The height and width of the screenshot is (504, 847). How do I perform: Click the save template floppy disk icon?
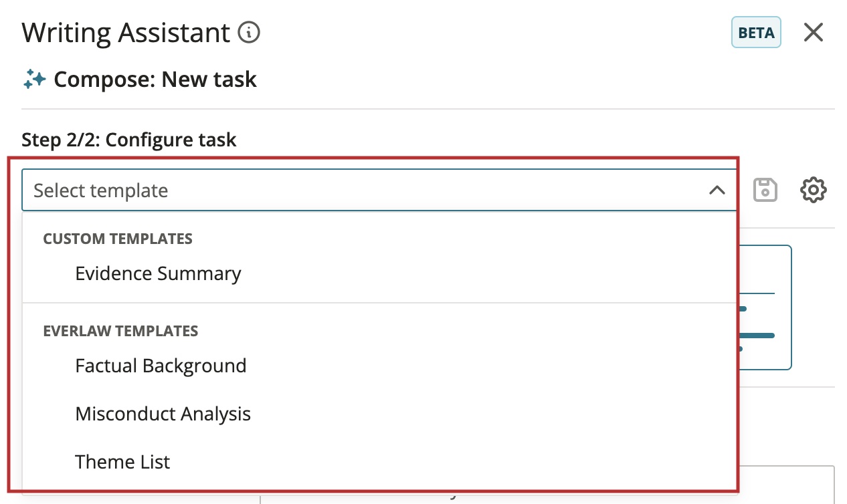coord(765,191)
